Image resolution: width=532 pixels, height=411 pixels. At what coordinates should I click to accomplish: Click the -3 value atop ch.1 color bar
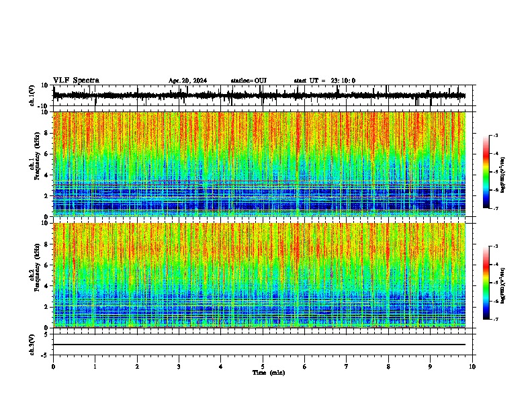[496, 135]
